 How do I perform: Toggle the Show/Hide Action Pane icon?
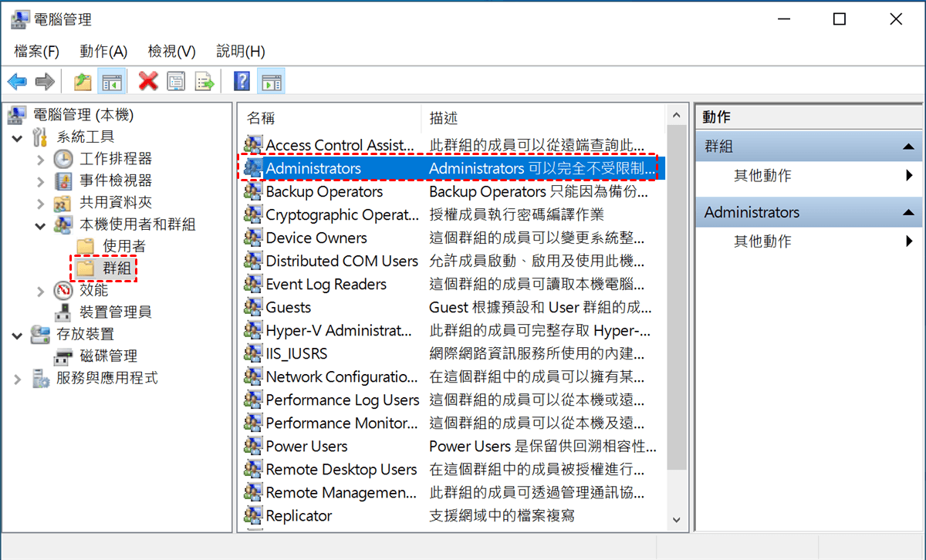(271, 81)
